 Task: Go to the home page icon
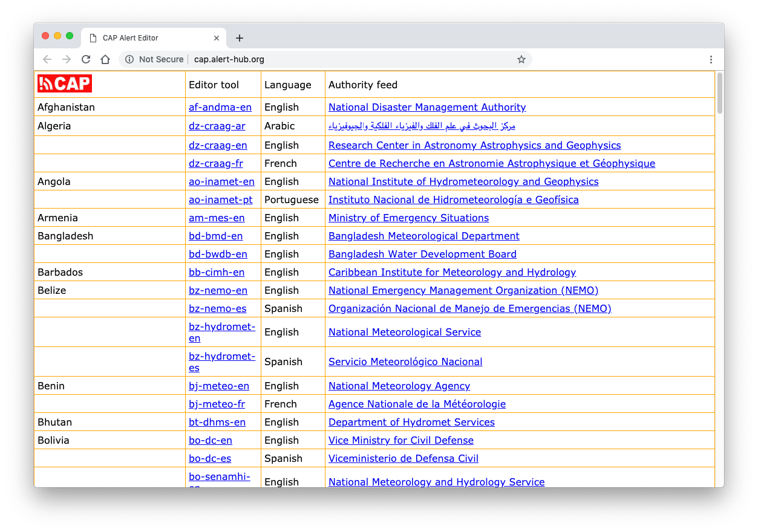point(105,59)
